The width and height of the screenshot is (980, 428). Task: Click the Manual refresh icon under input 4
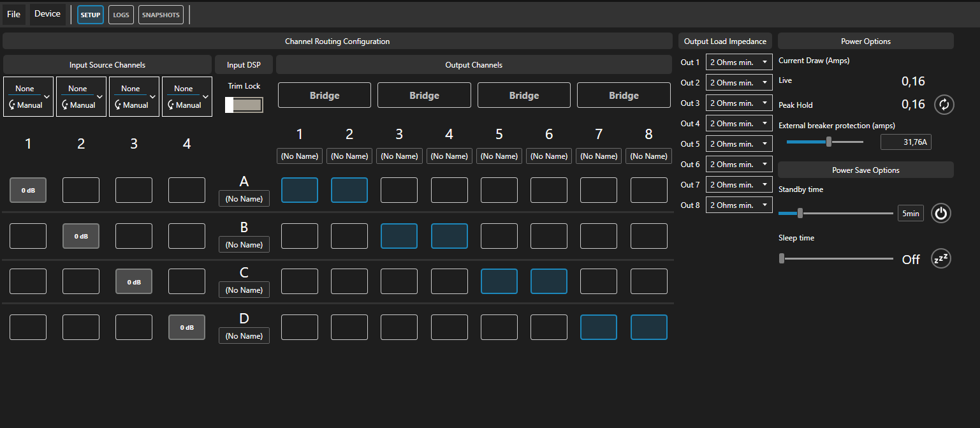pyautogui.click(x=171, y=105)
